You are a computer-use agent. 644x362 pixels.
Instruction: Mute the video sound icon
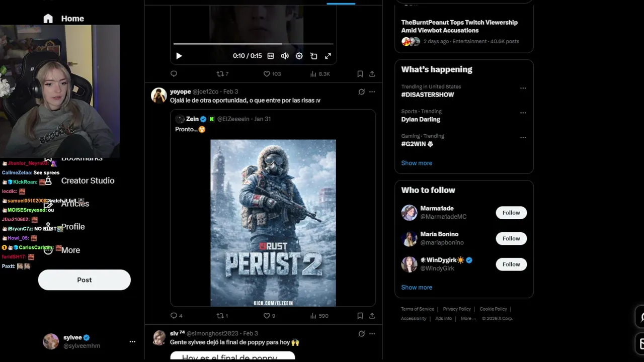[x=285, y=56]
